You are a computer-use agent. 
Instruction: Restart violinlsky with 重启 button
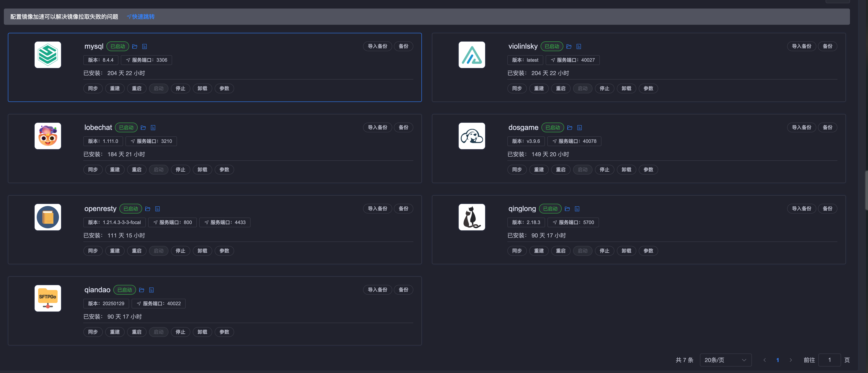point(561,89)
